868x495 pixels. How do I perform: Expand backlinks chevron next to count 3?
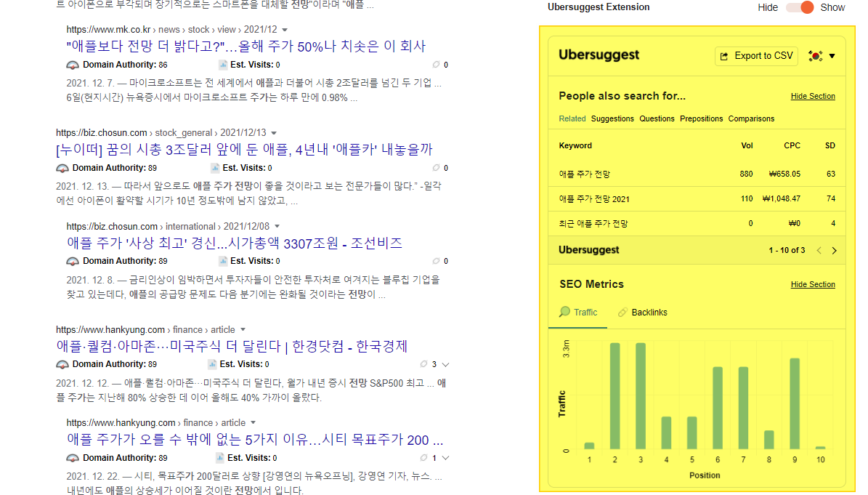pyautogui.click(x=446, y=364)
